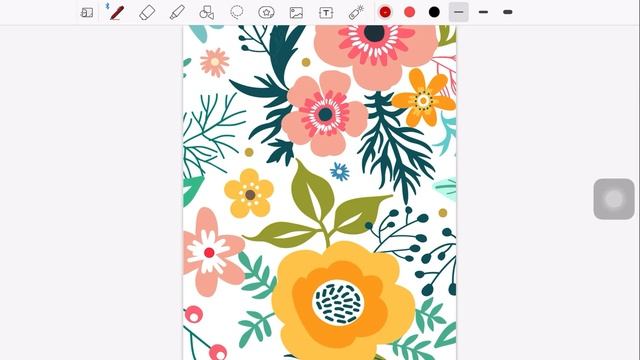Select the Eraser tool

pos(147,13)
